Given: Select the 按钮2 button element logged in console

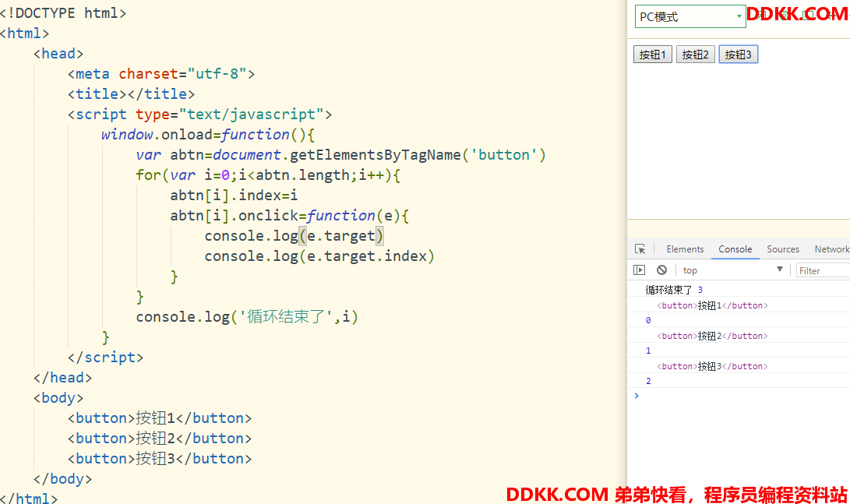Looking at the screenshot, I should pos(712,336).
